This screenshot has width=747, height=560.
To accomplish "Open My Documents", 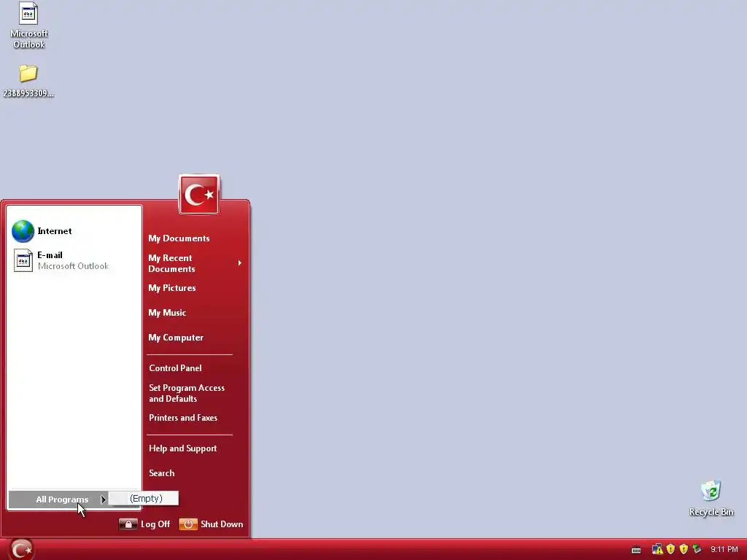I will (179, 238).
